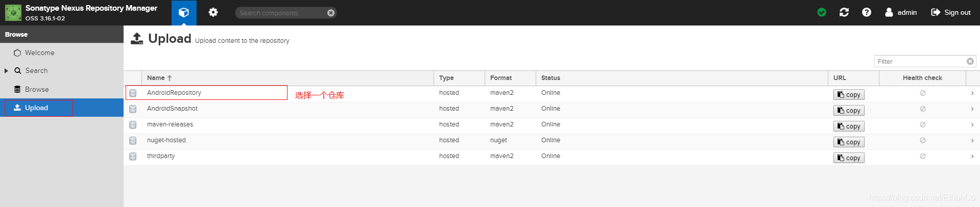Open thirdparty via row chevron
The width and height of the screenshot is (980, 207).
point(972,157)
